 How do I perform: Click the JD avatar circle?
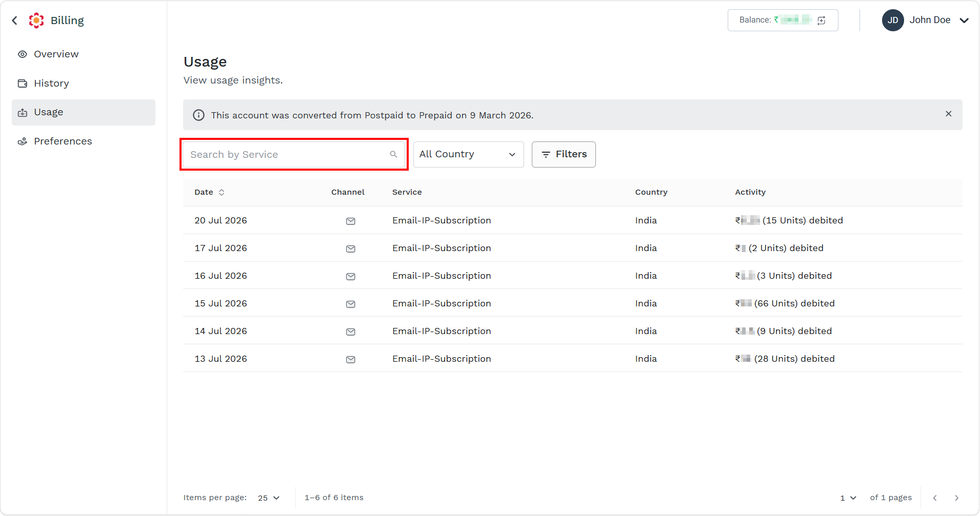point(893,20)
